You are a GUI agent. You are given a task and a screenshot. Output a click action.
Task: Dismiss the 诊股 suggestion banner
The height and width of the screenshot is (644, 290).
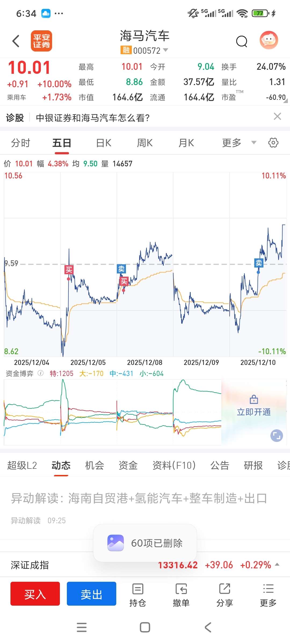tap(277, 116)
